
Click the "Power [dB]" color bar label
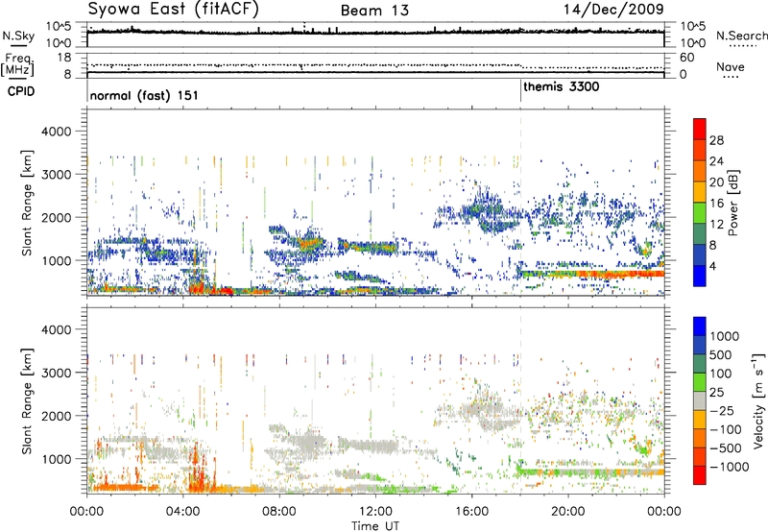732,203
